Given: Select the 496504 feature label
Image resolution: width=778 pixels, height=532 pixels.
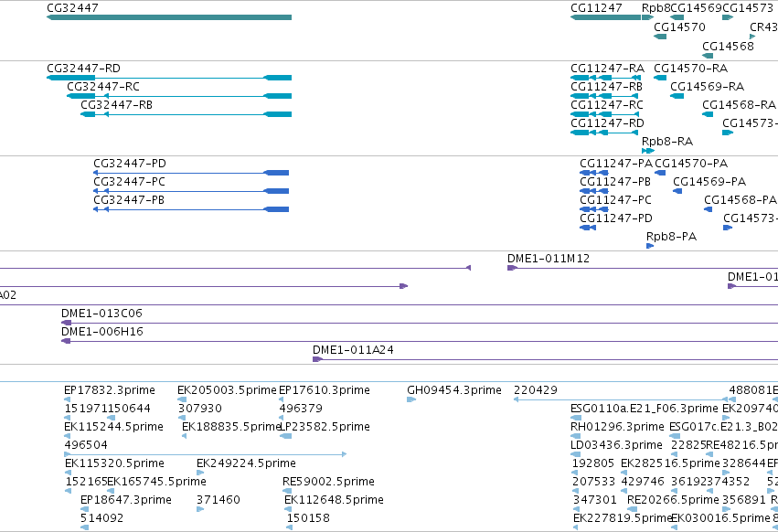Looking at the screenshot, I should pos(86,445).
